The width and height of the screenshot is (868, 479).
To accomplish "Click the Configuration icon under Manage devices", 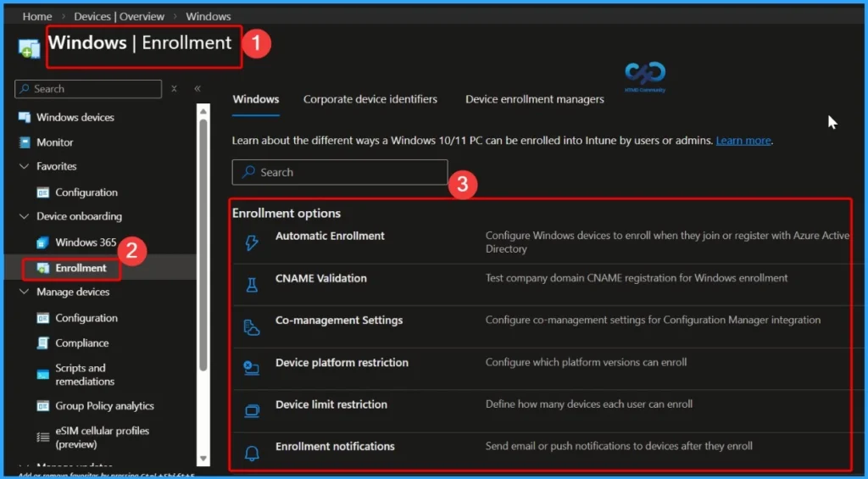I will [42, 318].
